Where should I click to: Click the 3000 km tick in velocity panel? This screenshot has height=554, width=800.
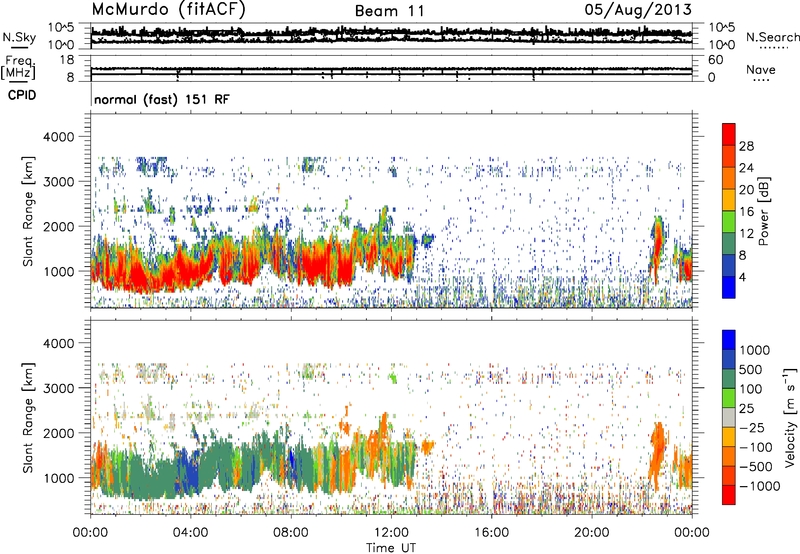(x=58, y=388)
